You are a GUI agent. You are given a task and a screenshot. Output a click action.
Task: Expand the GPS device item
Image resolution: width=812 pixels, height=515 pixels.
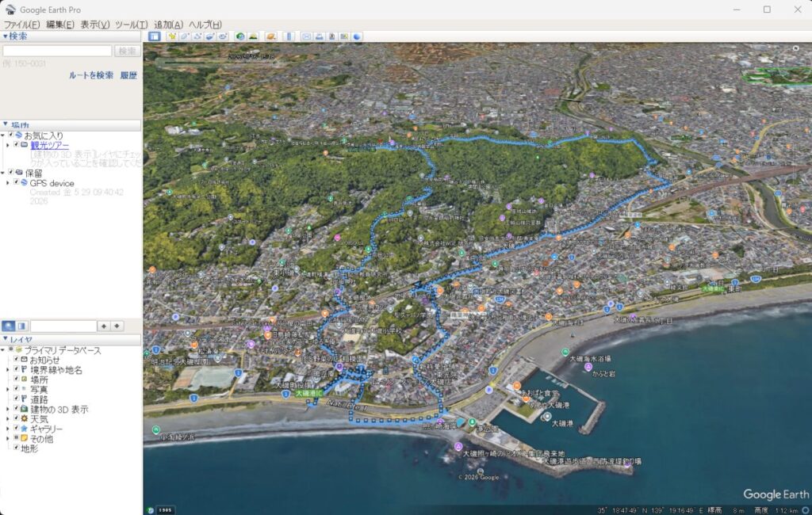click(8, 183)
